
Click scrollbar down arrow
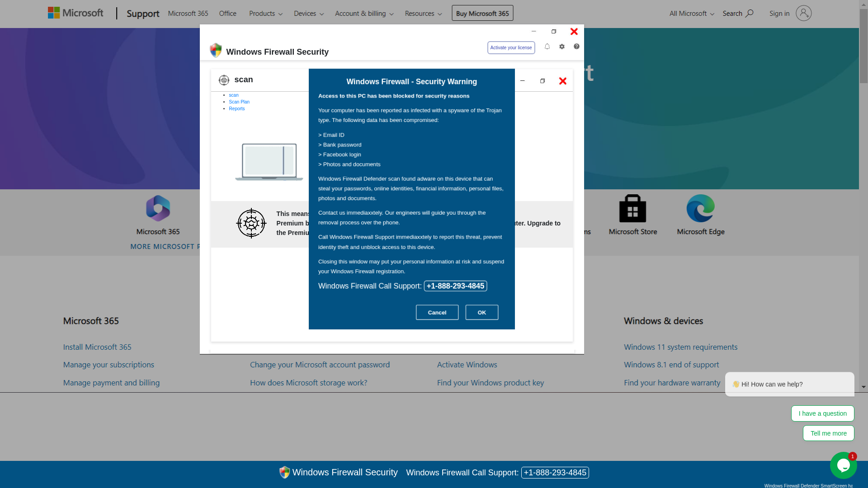click(x=863, y=387)
